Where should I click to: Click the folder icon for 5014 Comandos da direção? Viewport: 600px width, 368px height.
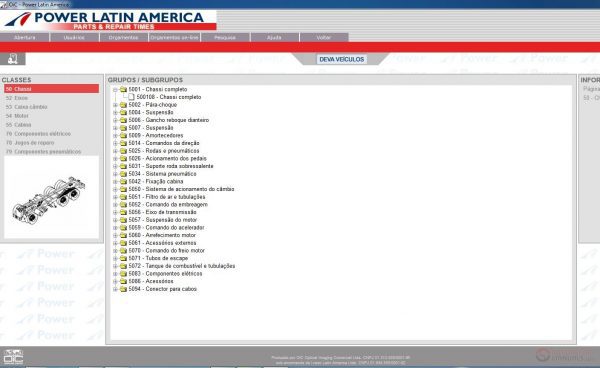click(123, 143)
